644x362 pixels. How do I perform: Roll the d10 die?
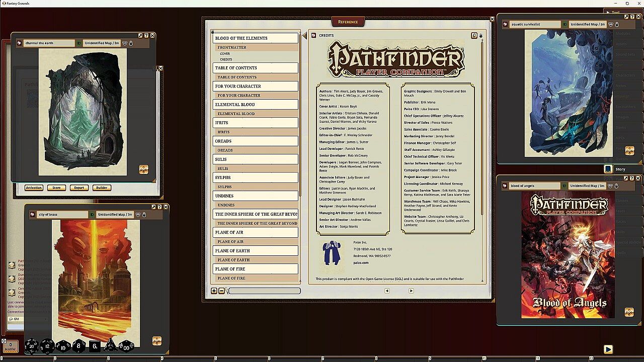tap(63, 346)
